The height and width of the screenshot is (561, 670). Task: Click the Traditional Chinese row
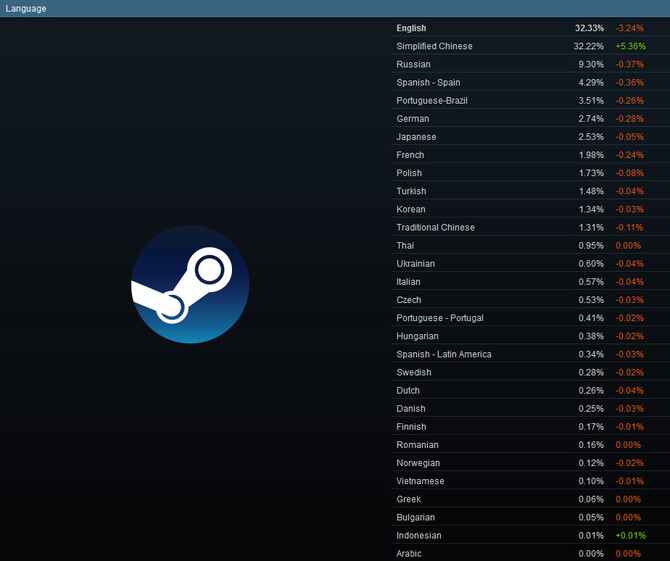[x=530, y=227]
